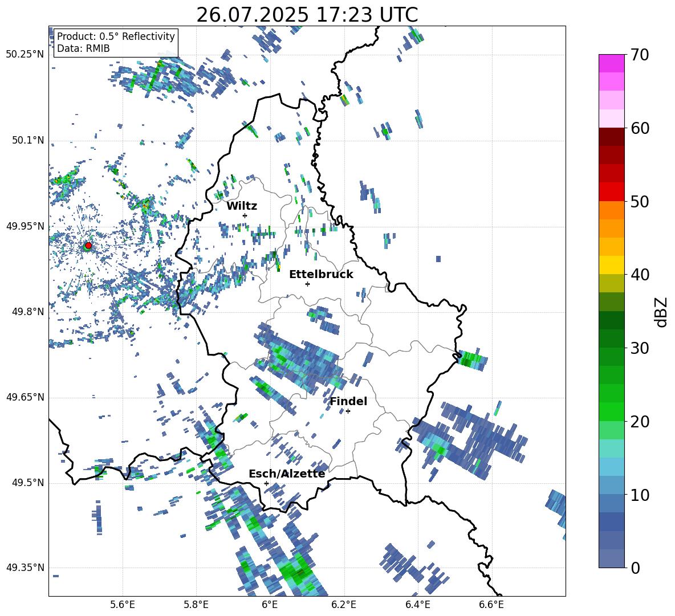Click the magenta top colorbar segment
Viewport: 675px width, 616px height.
(x=611, y=63)
